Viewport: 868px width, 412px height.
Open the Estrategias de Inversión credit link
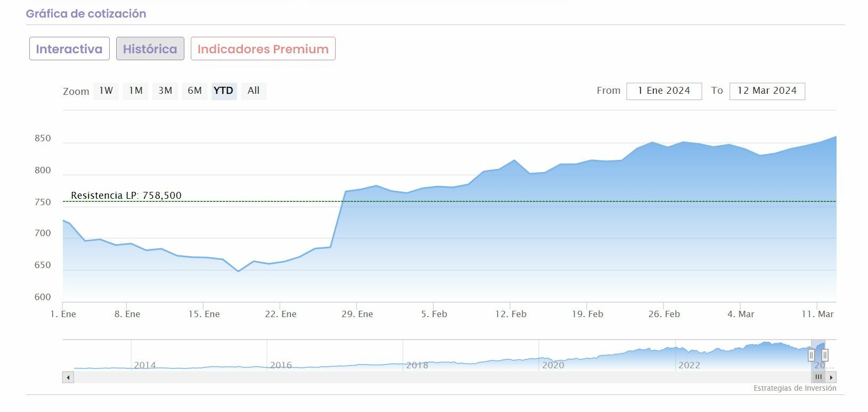tap(794, 388)
